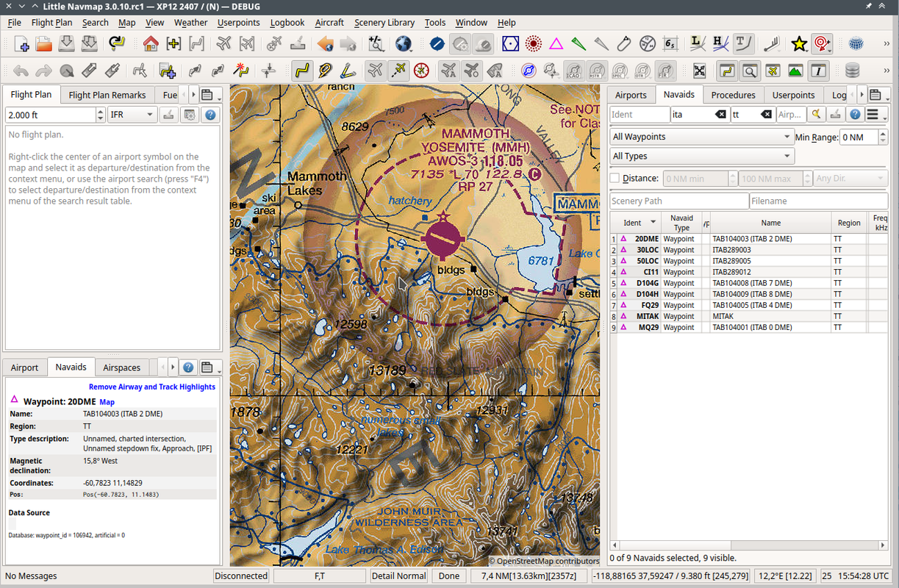Open the Flight Plan menu
The width and height of the screenshot is (899, 588).
tap(51, 23)
